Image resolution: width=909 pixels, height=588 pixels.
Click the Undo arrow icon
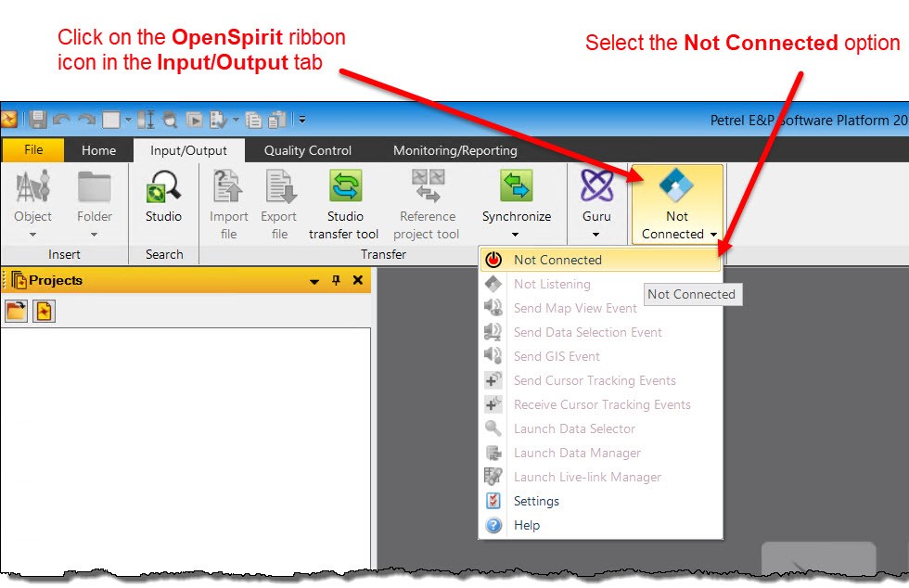pos(61,120)
